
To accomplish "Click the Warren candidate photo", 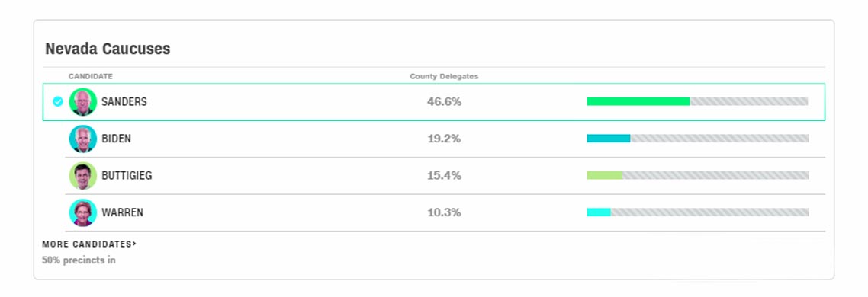I will point(83,213).
